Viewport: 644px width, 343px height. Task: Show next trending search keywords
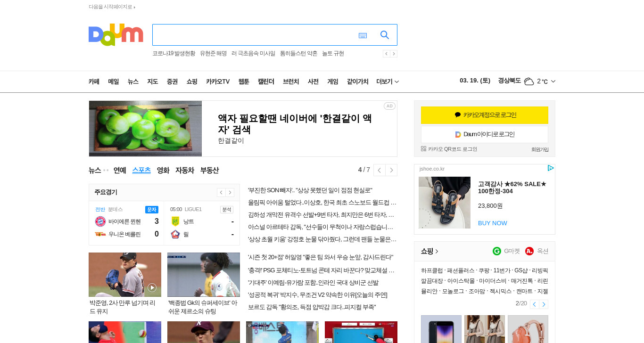point(394,54)
